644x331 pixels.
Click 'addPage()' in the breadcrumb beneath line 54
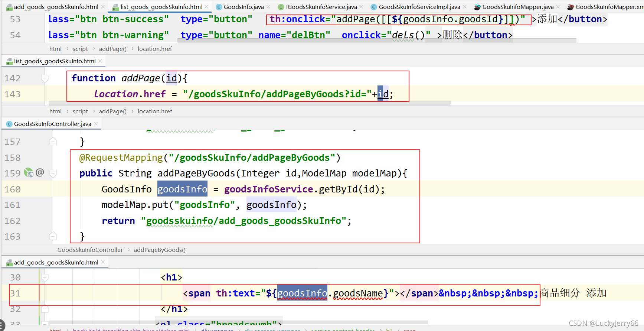113,49
